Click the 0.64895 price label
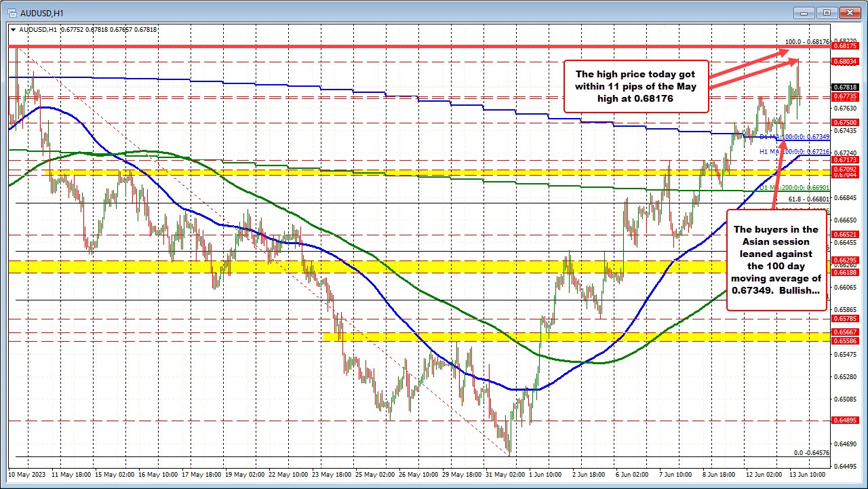Image resolution: width=868 pixels, height=489 pixels. (x=845, y=420)
